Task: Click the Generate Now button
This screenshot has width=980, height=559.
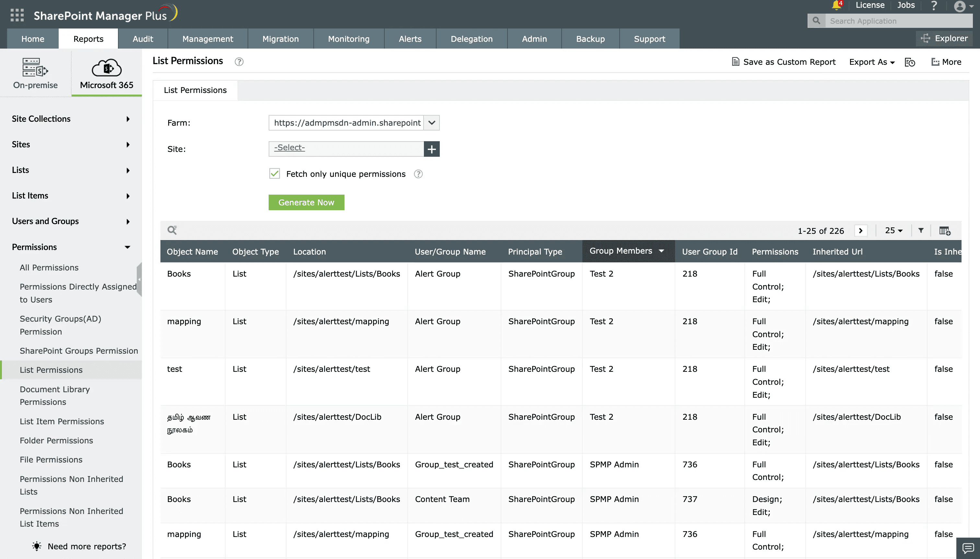Action: (306, 202)
